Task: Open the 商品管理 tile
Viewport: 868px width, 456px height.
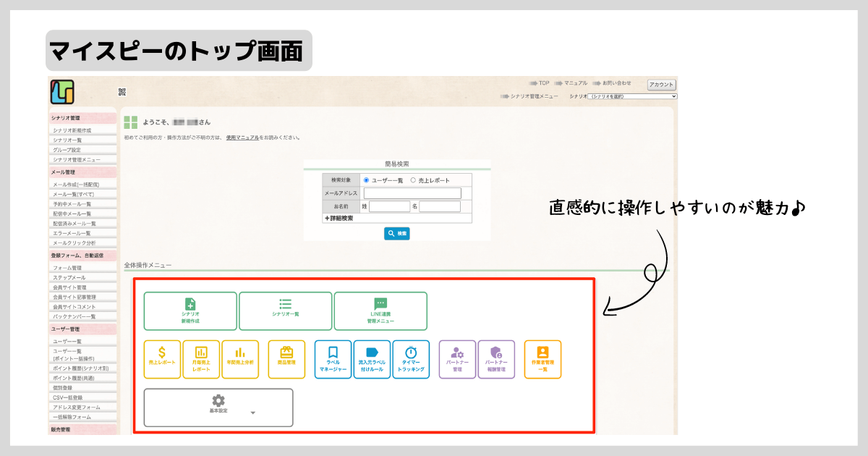Action: pyautogui.click(x=286, y=359)
